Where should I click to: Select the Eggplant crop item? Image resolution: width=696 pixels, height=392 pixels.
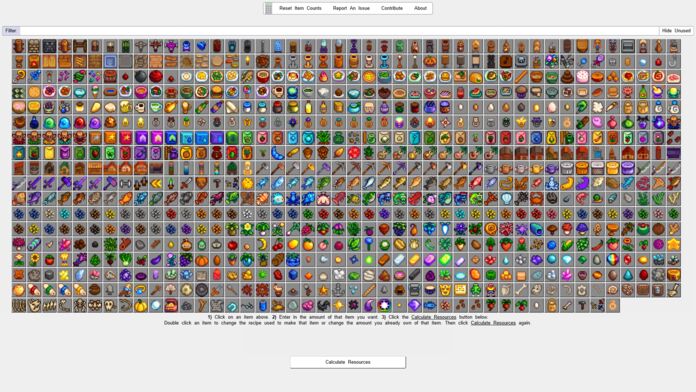(156, 260)
